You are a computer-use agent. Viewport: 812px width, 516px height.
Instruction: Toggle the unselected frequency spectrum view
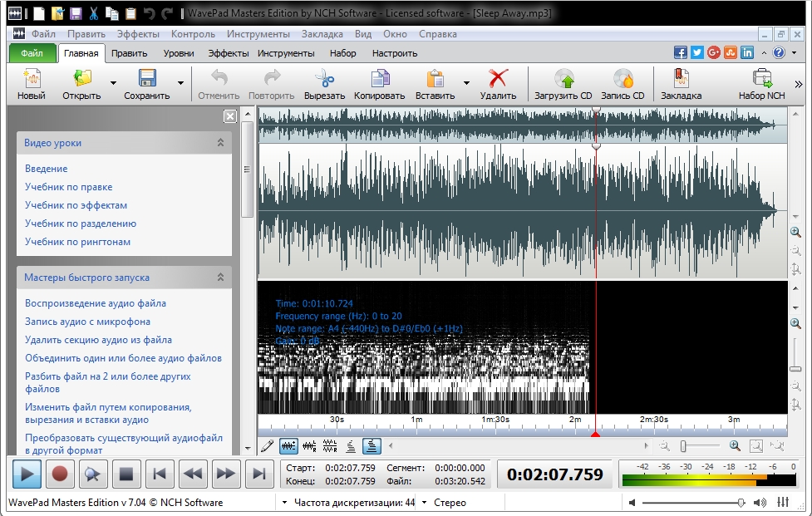pos(351,445)
